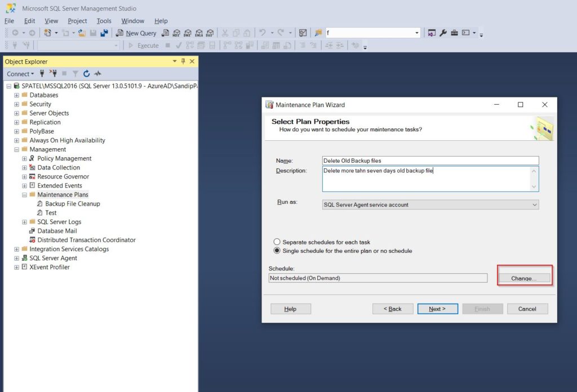The height and width of the screenshot is (392, 577).
Task: Open the Window menu
Action: (132, 21)
